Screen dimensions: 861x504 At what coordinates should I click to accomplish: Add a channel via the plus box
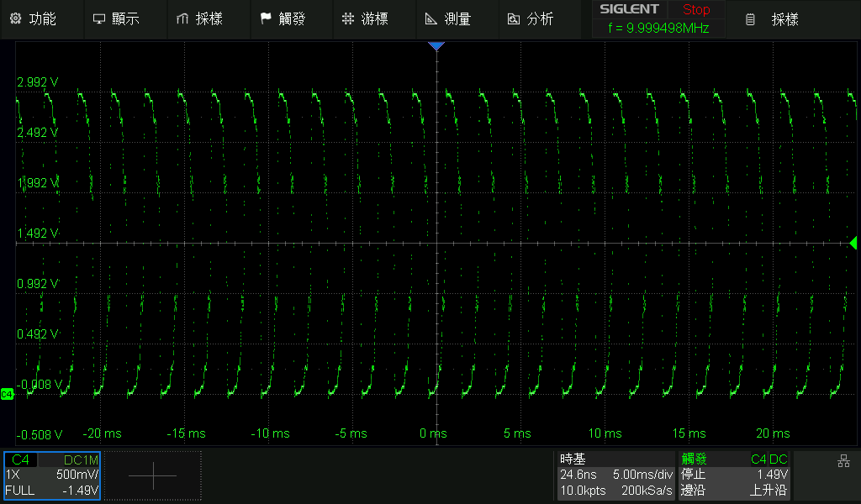153,475
